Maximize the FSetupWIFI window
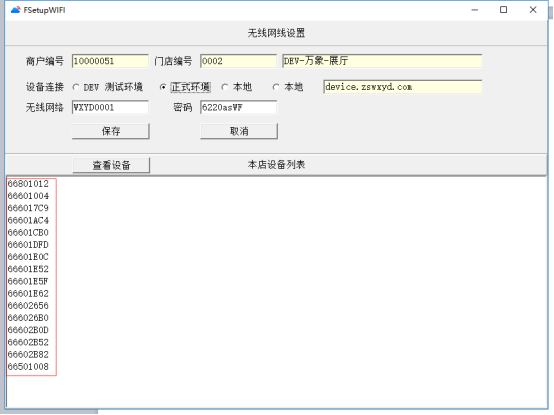 [503, 10]
